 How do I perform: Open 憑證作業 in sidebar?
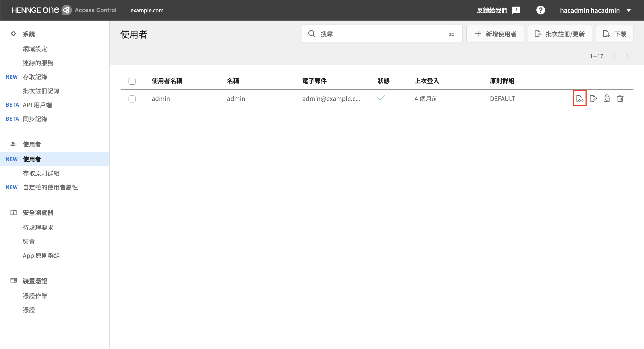click(35, 296)
